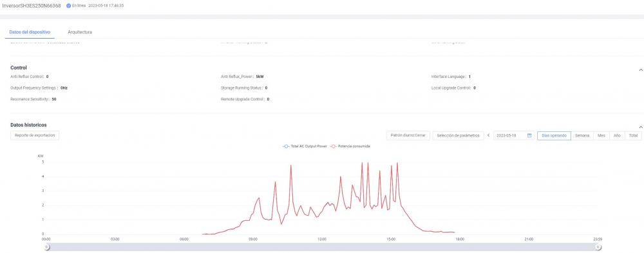The height and width of the screenshot is (253, 644).
Task: Open the calendar icon in date field
Action: pyautogui.click(x=529, y=136)
